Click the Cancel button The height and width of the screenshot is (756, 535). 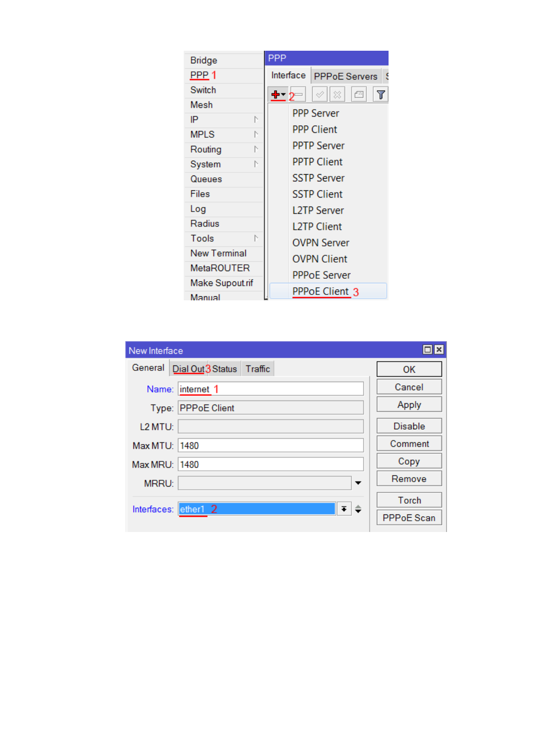pos(409,387)
